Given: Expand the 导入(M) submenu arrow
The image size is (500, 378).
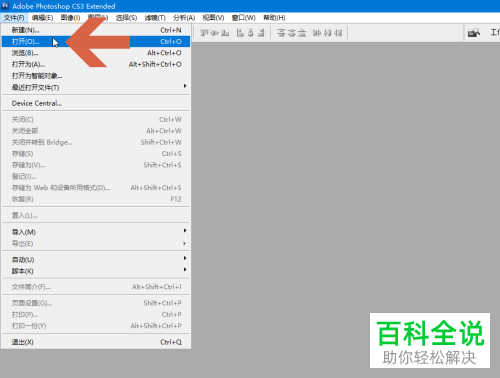Looking at the screenshot, I should 185,231.
